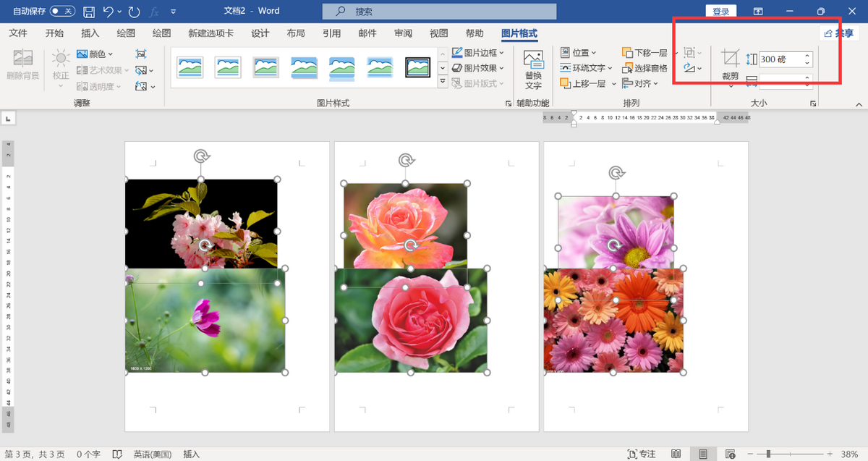Expand the picture styles gallery more arrow
This screenshot has width=868, height=461.
point(443,82)
